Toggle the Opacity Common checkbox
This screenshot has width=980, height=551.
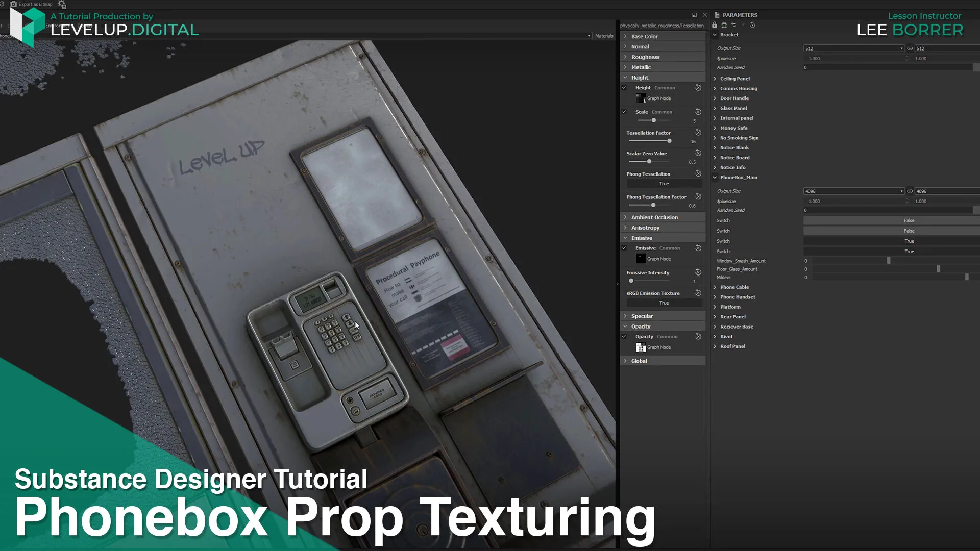point(624,336)
